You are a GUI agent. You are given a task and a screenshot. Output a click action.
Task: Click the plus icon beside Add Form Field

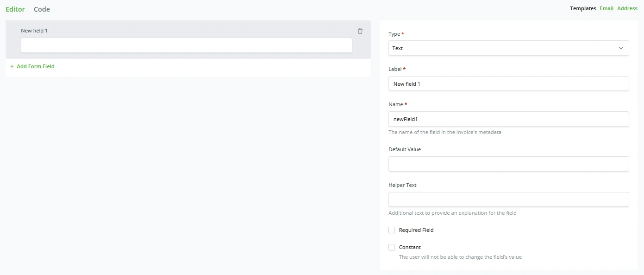[x=12, y=66]
